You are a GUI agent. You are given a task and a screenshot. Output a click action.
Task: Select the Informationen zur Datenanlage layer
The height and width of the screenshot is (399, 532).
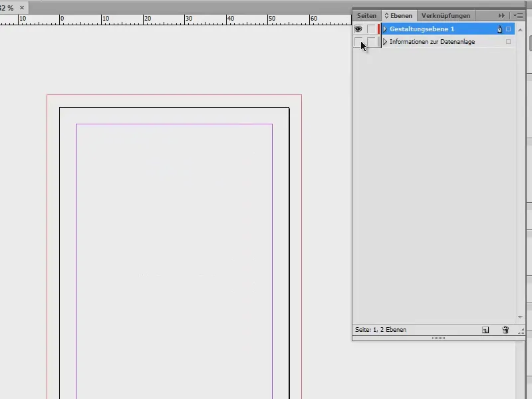point(448,42)
